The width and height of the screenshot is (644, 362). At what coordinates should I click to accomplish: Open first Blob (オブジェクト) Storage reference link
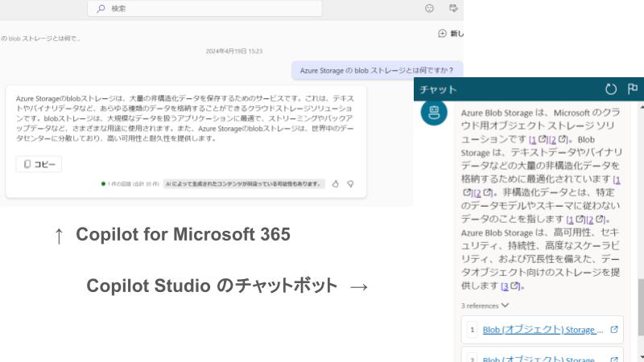point(542,330)
